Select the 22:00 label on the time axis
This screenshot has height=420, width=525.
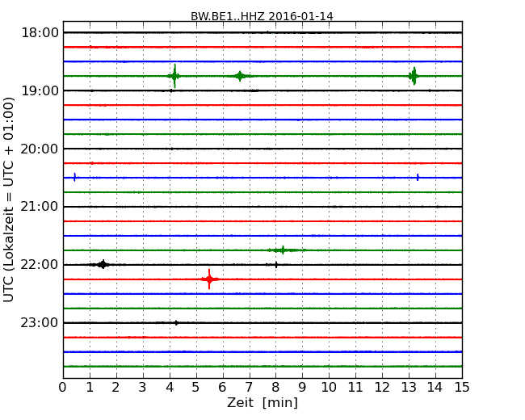[40, 265]
